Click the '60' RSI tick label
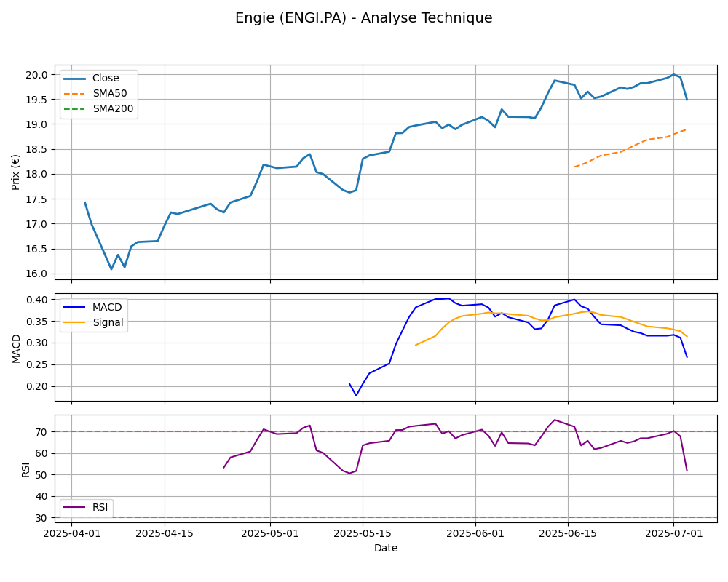The width and height of the screenshot is (728, 582). pos(41,453)
